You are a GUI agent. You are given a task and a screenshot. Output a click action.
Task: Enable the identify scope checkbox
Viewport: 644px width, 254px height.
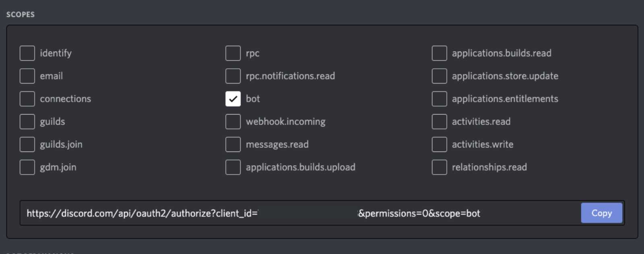click(27, 53)
